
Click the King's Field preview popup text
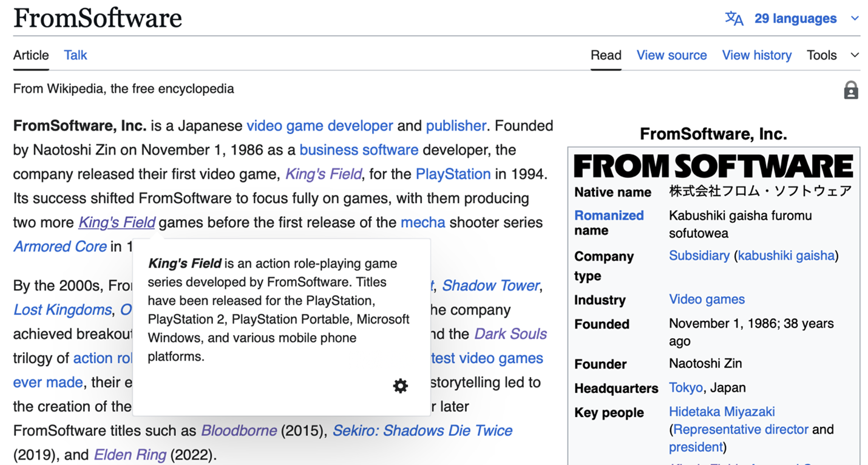point(279,310)
